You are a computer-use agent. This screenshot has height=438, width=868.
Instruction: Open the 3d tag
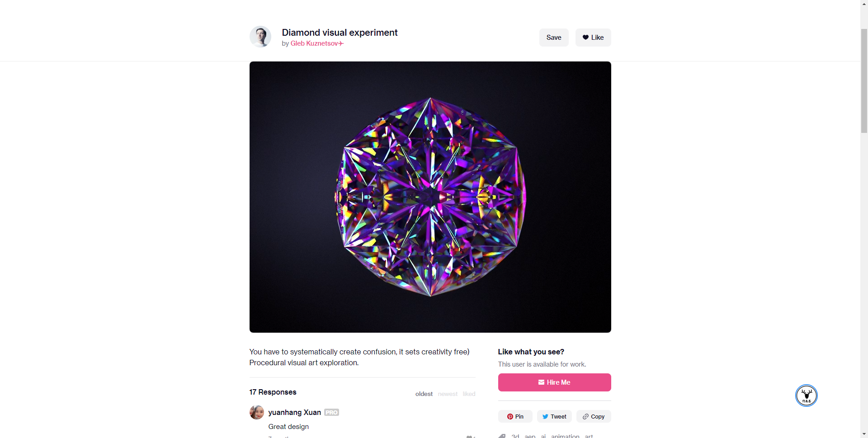(x=515, y=436)
